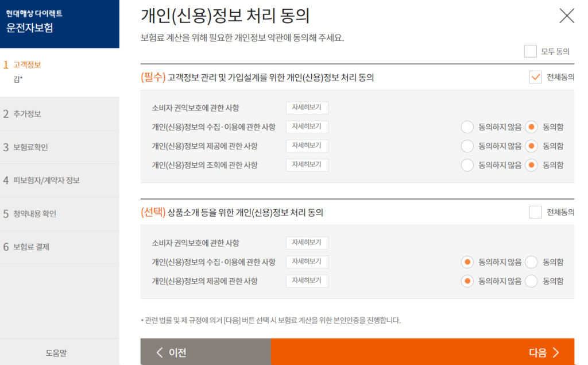Close the consent dialog with the X icon
Image resolution: width=588 pixels, height=365 pixels.
pos(566,16)
